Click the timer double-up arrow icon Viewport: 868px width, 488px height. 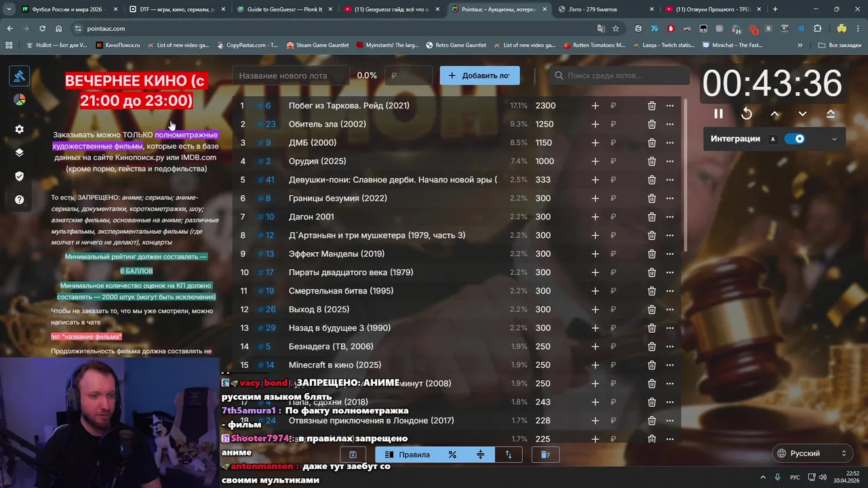[x=831, y=114]
